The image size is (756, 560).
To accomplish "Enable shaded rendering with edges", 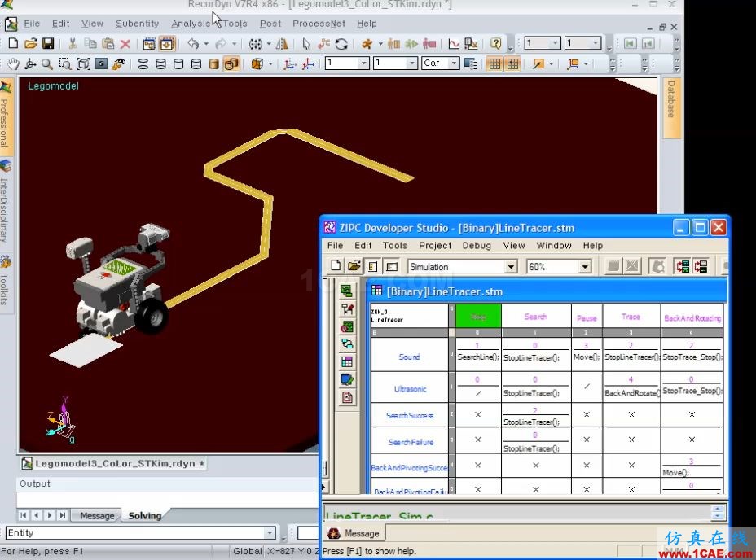I will (x=231, y=63).
